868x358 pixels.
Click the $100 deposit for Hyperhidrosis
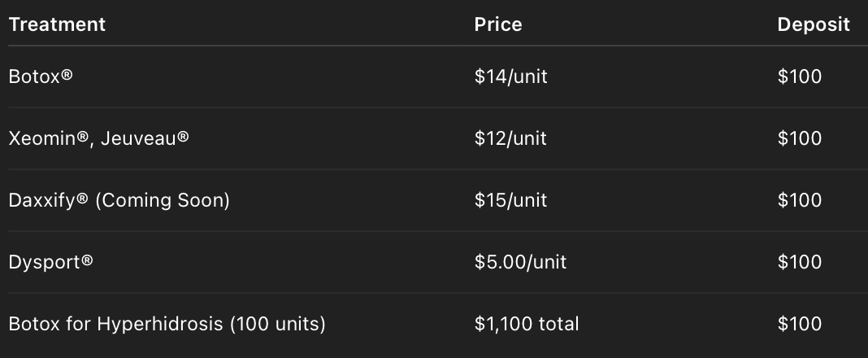click(x=800, y=324)
